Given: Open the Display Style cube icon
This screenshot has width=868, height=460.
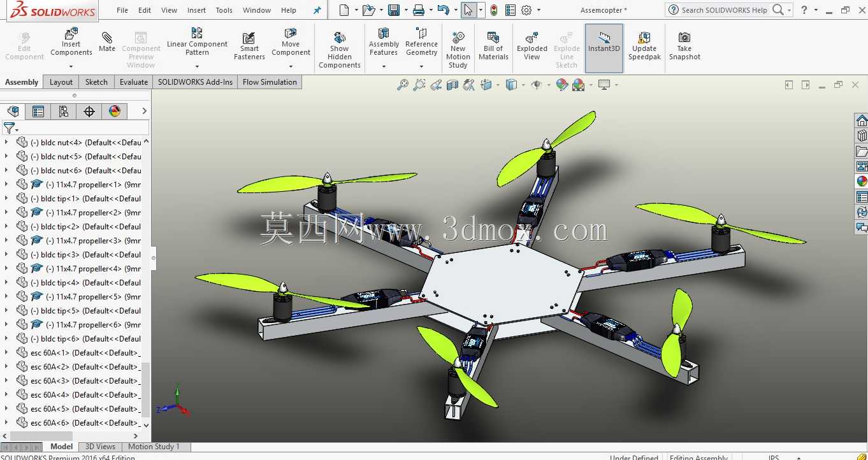Looking at the screenshot, I should [510, 85].
